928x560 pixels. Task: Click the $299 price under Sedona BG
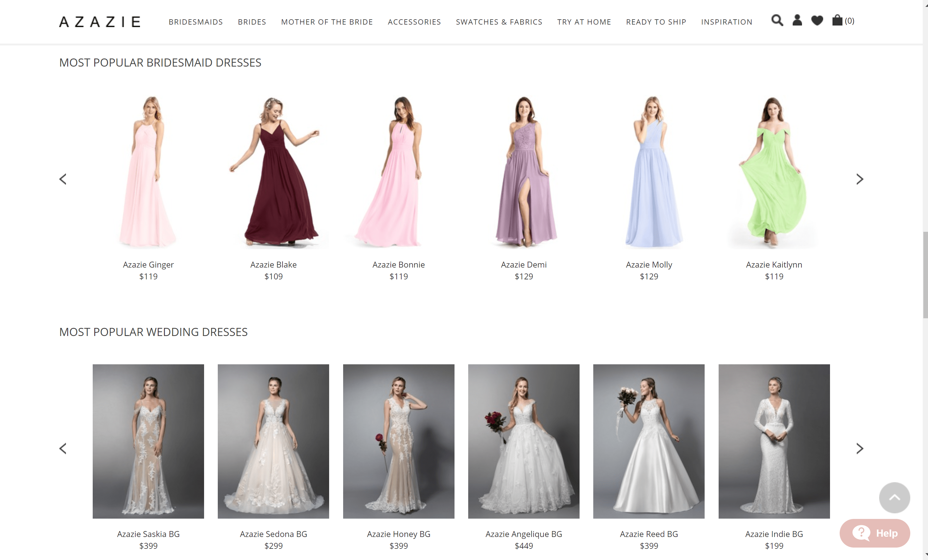[x=273, y=546]
